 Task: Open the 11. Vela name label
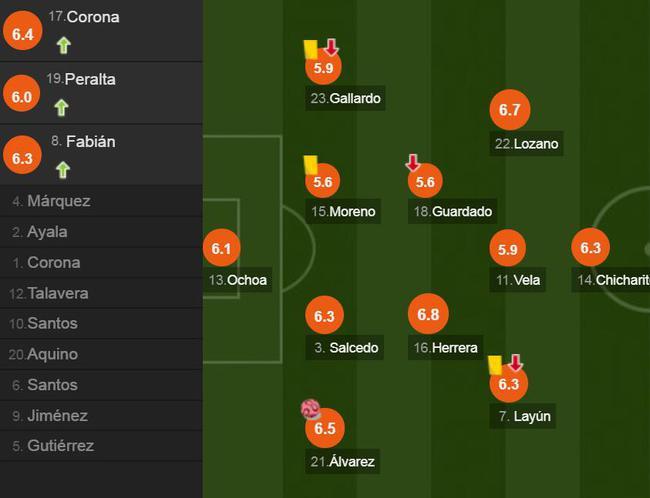click(518, 280)
